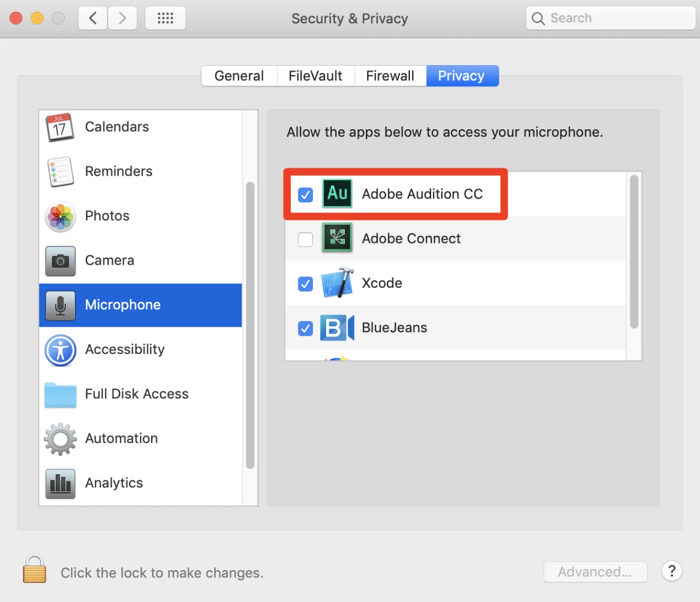The height and width of the screenshot is (602, 700).
Task: Select the Full Disk Access label
Action: 137,394
